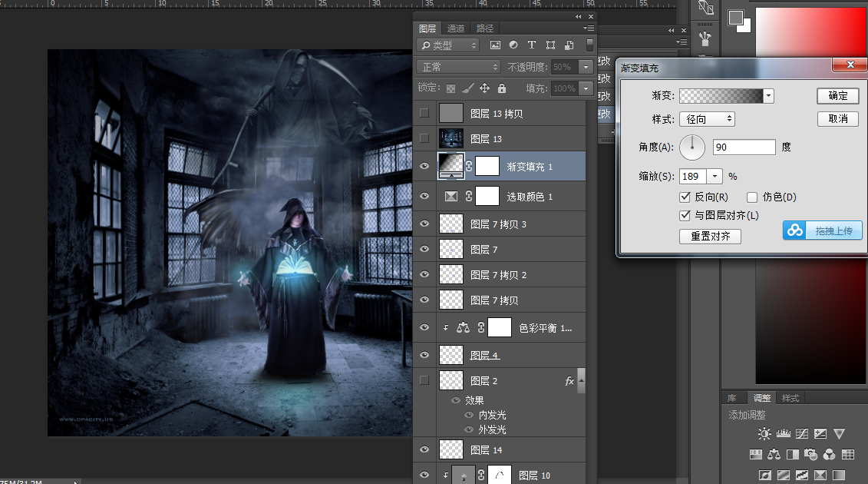Screen dimensions: 868x484
Task: Hide the 渐变填充 1 layer
Action: tap(424, 166)
